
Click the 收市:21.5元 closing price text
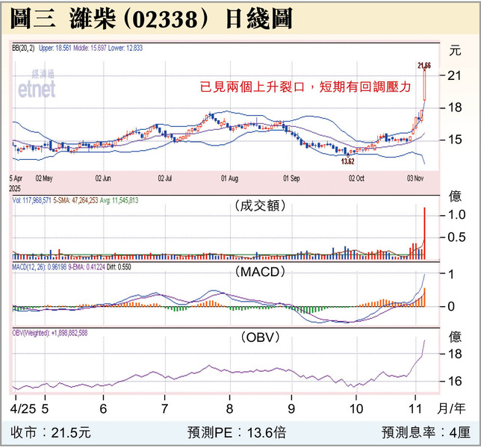(51, 432)
